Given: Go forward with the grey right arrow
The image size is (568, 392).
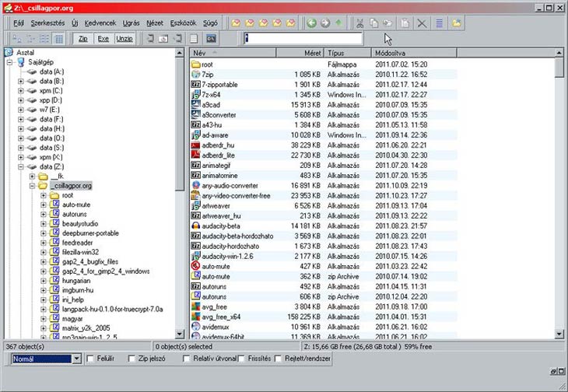Looking at the screenshot, I should tap(325, 23).
